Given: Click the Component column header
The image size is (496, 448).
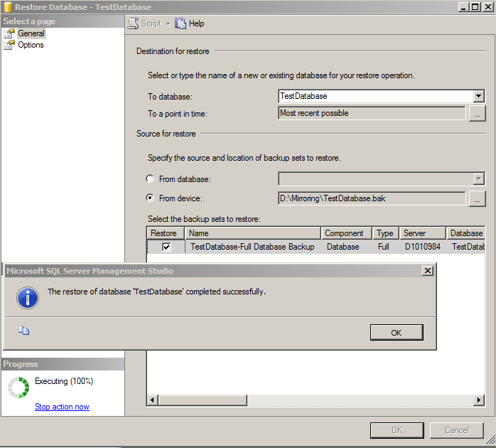Looking at the screenshot, I should click(346, 233).
